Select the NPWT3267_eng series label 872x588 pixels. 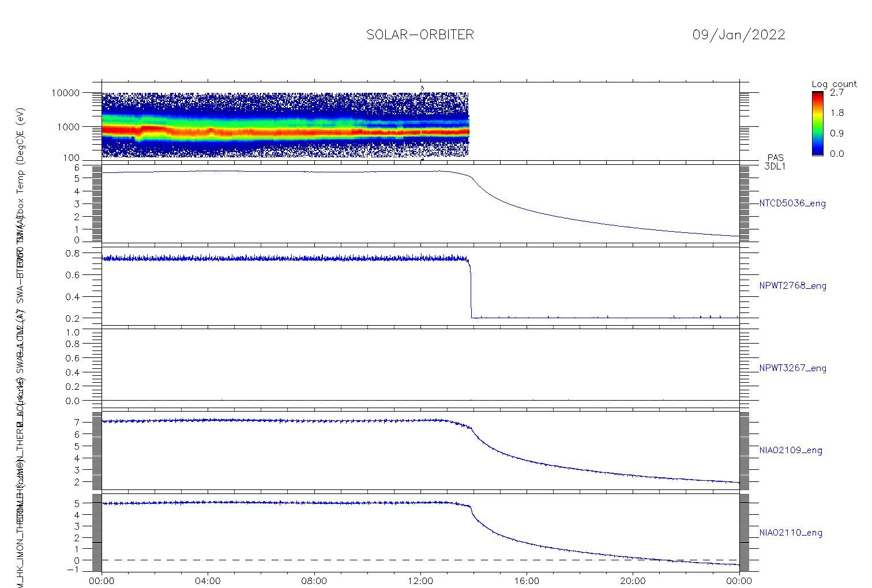click(792, 368)
